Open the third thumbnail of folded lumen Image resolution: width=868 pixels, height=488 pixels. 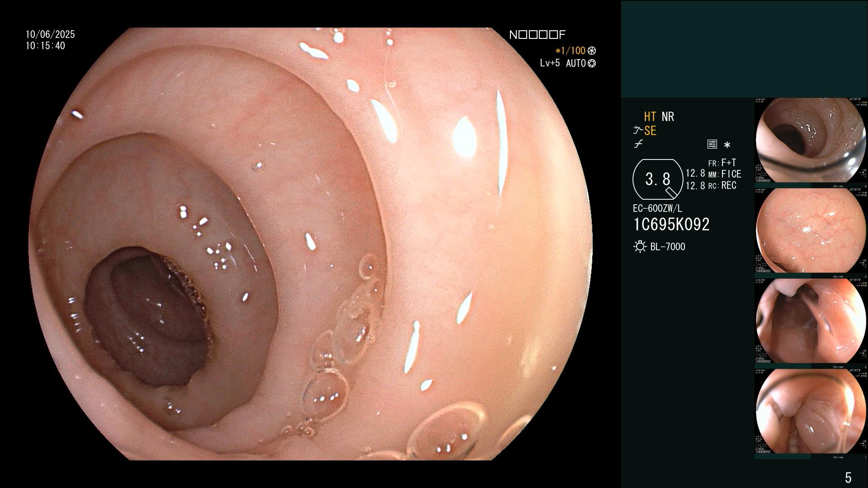click(811, 321)
